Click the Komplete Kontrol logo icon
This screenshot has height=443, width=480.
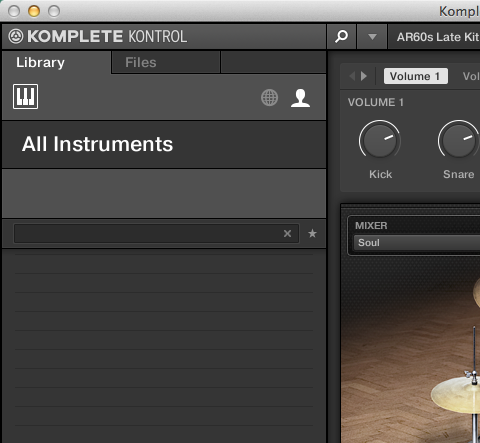(16, 36)
